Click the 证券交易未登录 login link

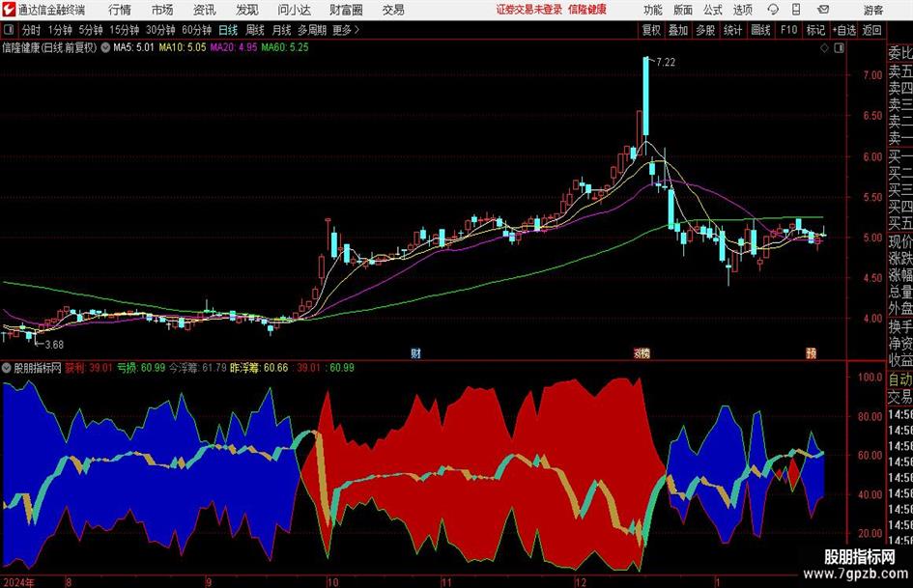click(529, 10)
